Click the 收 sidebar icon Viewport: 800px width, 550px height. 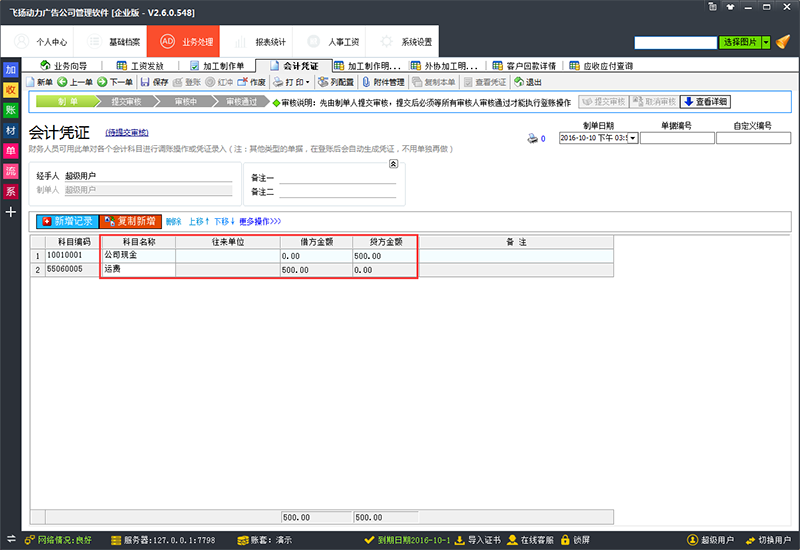tap(11, 90)
